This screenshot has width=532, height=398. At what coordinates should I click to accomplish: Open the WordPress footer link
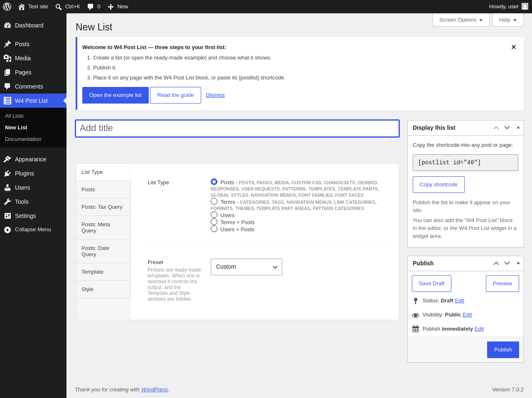155,390
